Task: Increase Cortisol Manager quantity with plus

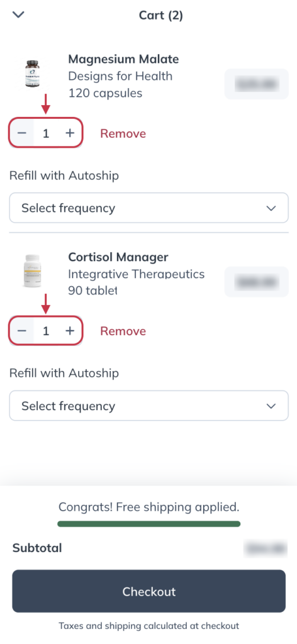Action: click(x=70, y=331)
